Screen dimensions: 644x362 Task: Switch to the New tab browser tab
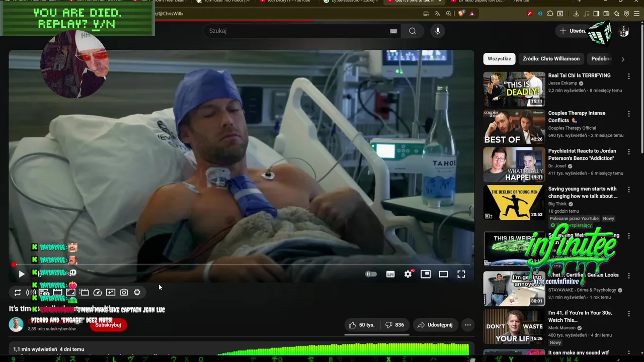click(x=541, y=2)
